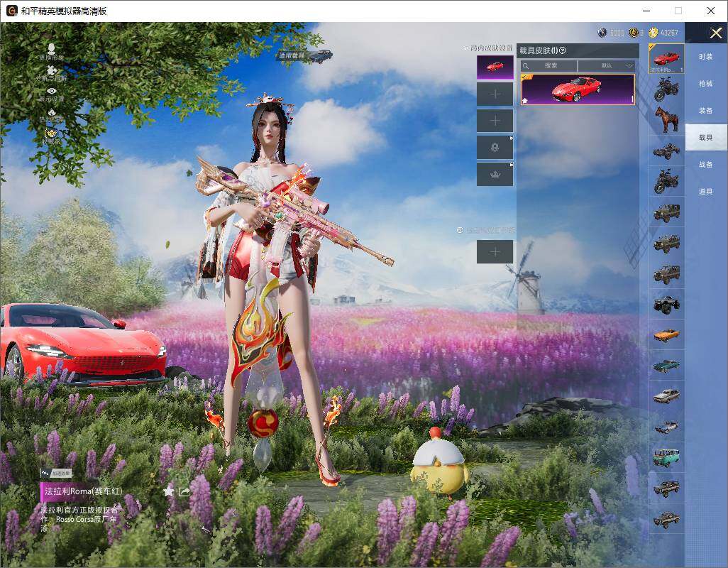Click the puzzle-piece icon below 更换形象
Image resolution: width=728 pixels, height=568 pixels.
coord(53,70)
